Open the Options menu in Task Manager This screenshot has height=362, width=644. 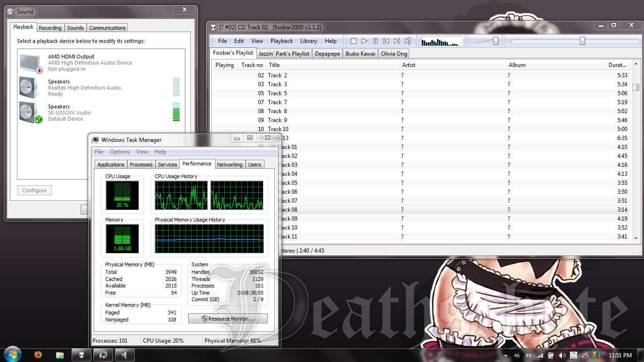click(120, 152)
